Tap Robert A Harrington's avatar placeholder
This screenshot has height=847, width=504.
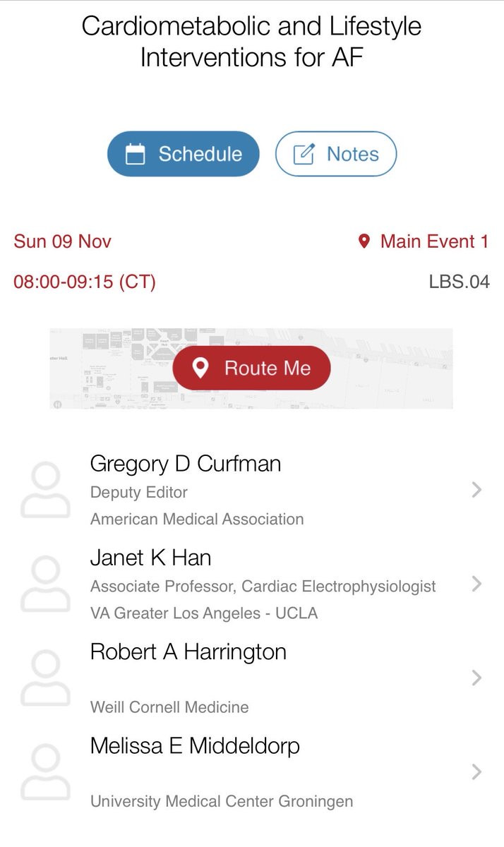[46, 678]
